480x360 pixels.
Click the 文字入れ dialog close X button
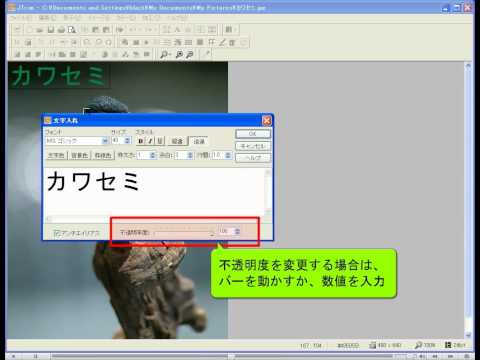click(267, 121)
